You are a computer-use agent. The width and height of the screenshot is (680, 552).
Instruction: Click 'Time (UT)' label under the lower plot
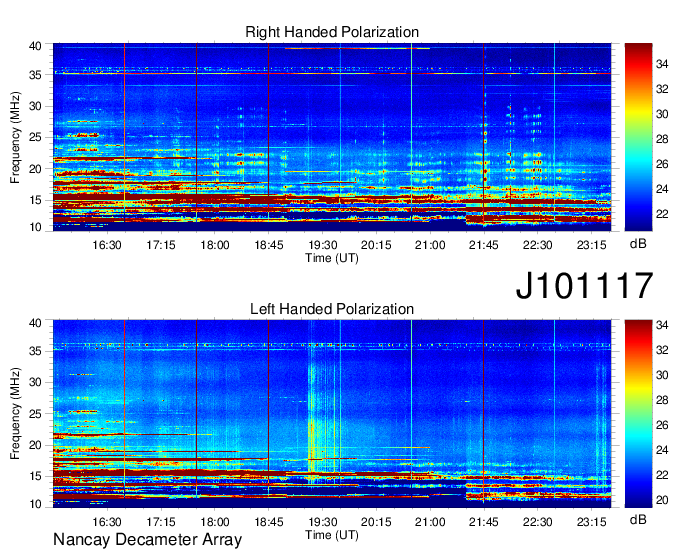(332, 535)
